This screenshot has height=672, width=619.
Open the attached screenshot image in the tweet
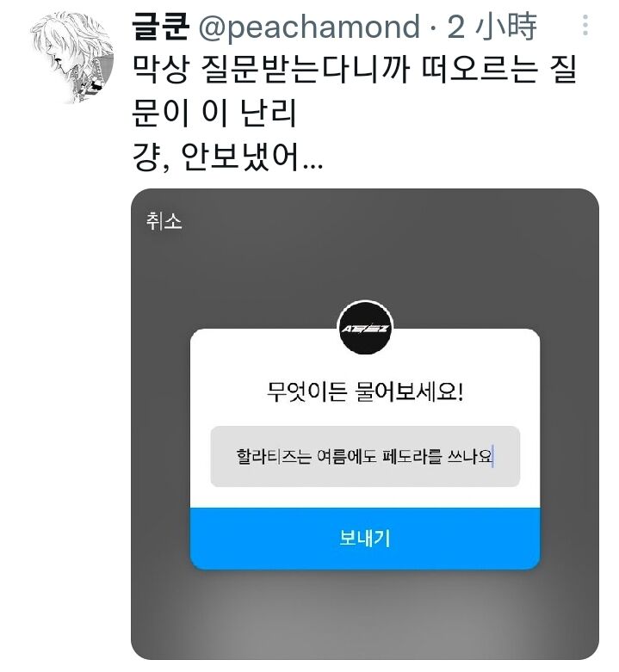tap(365, 424)
